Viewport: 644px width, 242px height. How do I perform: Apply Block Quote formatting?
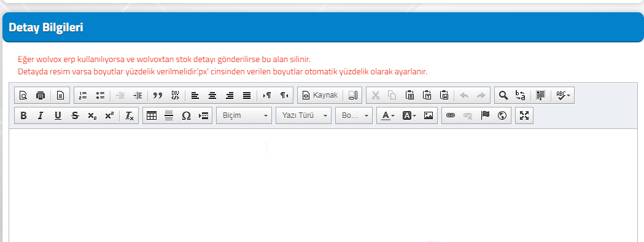[x=158, y=95]
